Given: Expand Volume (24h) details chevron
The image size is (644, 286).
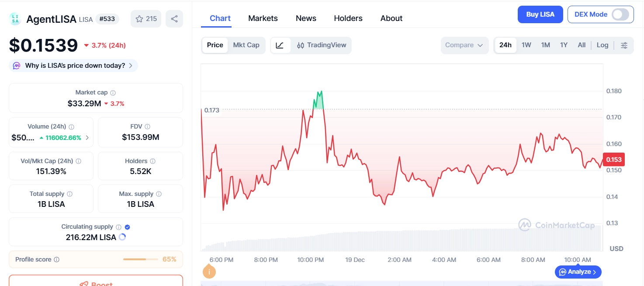Looking at the screenshot, I should (87, 138).
